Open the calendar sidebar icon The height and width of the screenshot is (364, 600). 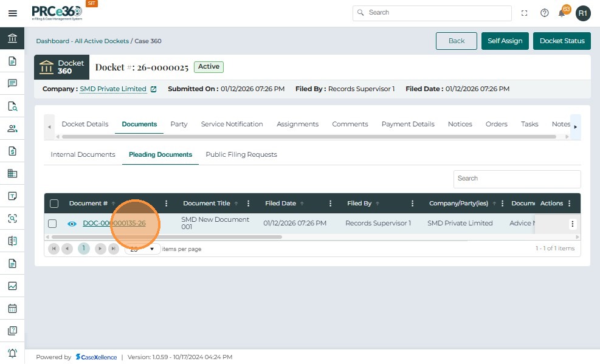(12, 308)
